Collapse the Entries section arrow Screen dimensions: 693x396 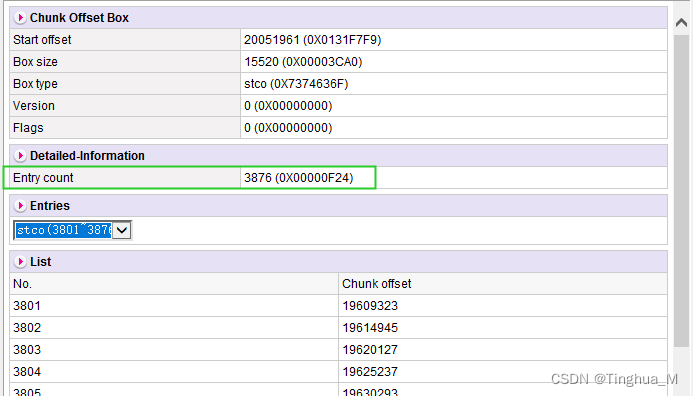point(20,206)
